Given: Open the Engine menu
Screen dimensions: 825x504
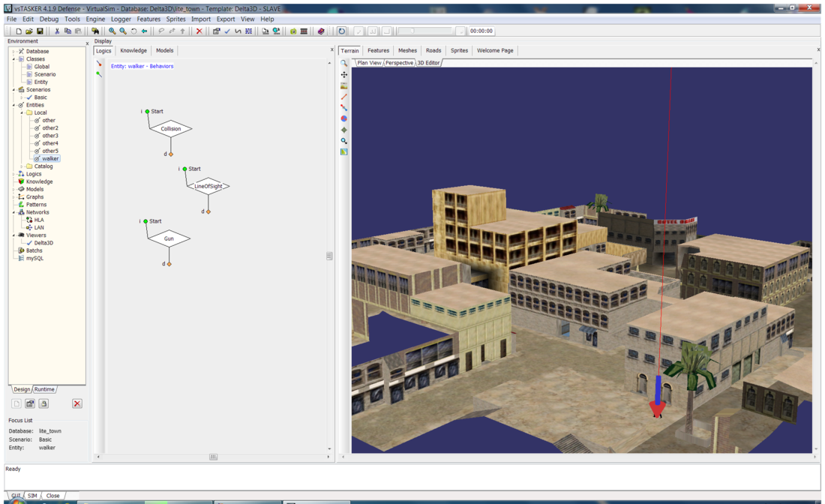Looking at the screenshot, I should point(95,19).
